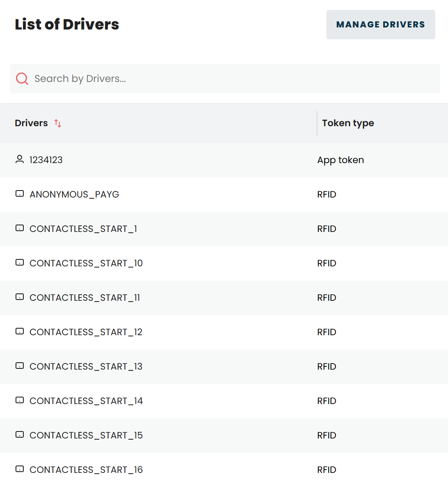The width and height of the screenshot is (448, 486).
Task: Click the search magnifier icon
Action: (22, 78)
